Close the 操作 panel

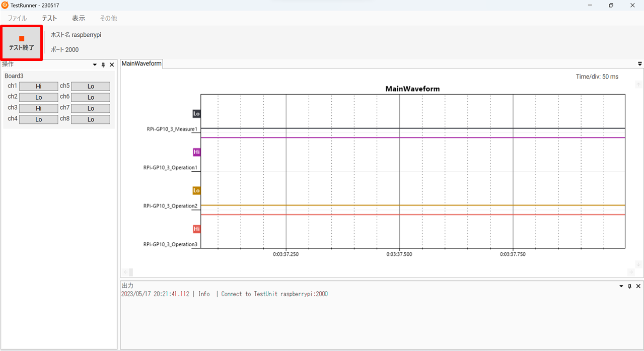112,65
